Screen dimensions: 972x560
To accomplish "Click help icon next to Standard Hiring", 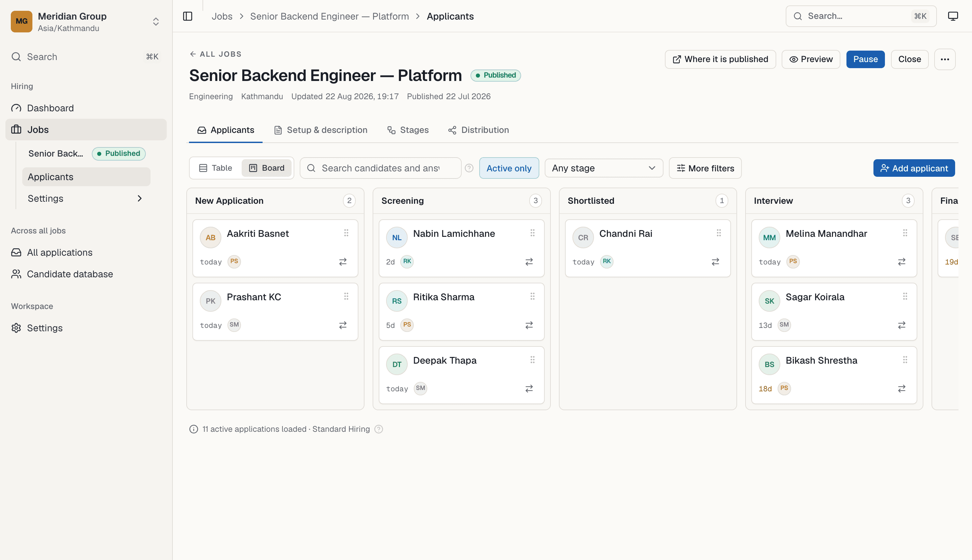I will click(379, 429).
